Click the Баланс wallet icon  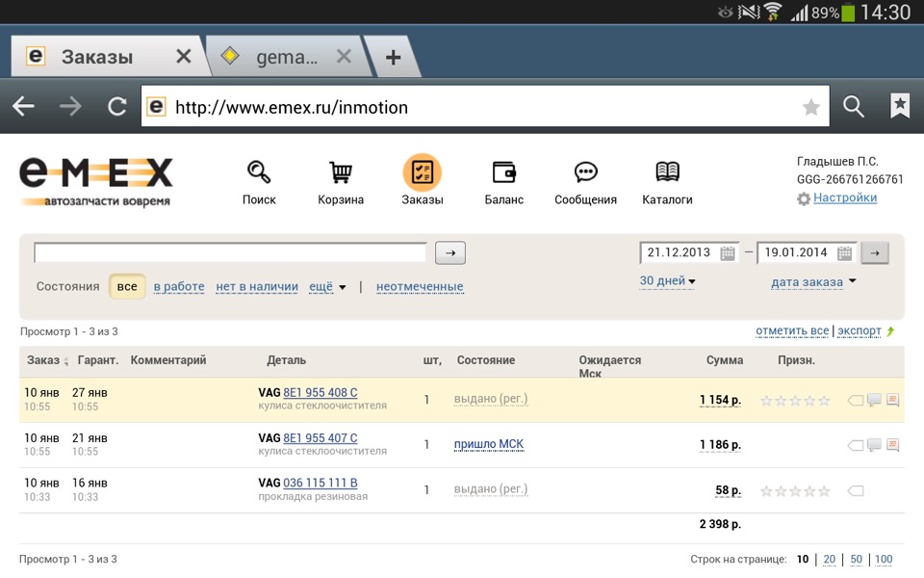click(x=503, y=173)
